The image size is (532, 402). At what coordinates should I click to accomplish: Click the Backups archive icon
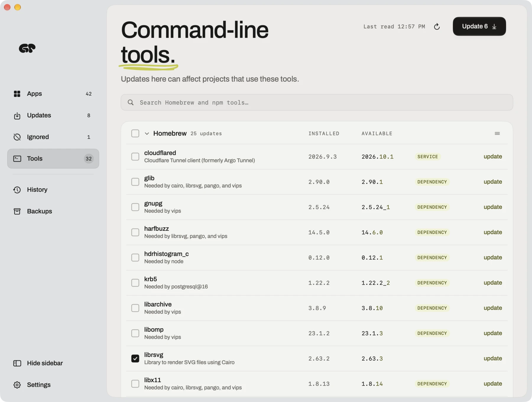pyautogui.click(x=17, y=211)
